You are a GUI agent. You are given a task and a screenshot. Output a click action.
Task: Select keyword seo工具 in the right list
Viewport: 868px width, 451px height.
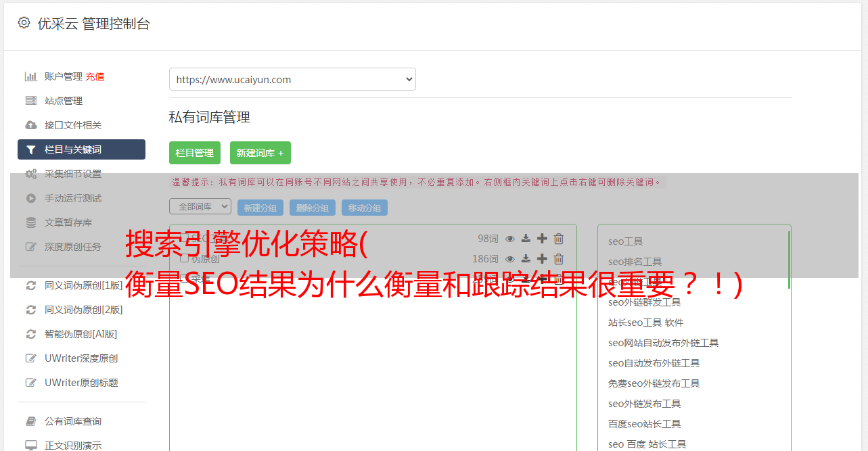click(626, 241)
